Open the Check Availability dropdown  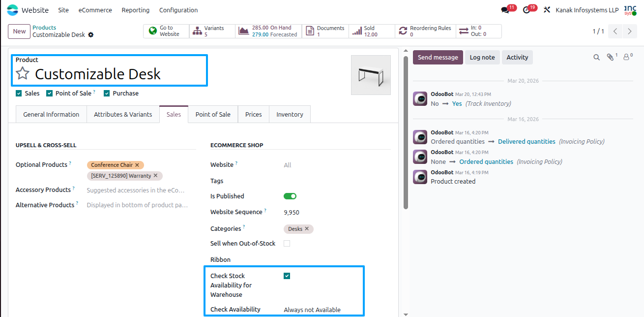(x=337, y=310)
